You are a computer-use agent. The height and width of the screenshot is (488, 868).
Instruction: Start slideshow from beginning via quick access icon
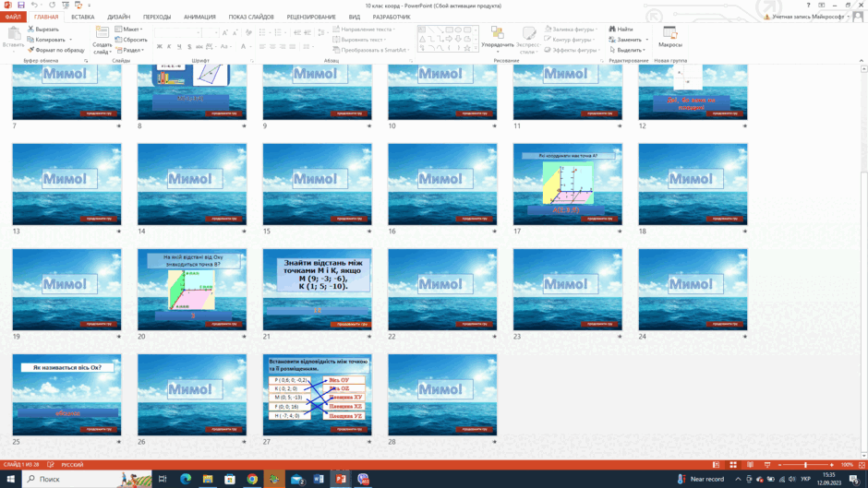pyautogui.click(x=66, y=5)
